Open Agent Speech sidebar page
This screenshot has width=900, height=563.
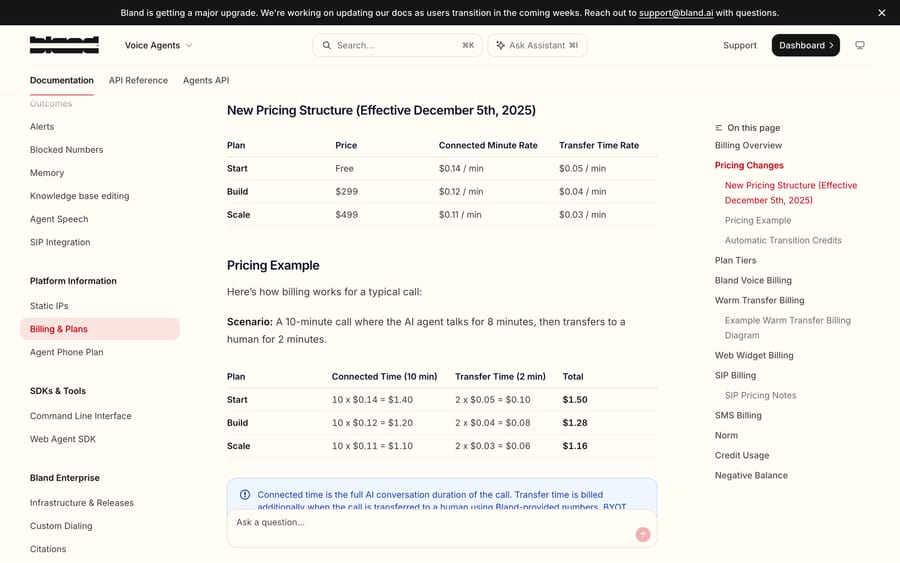click(x=59, y=219)
